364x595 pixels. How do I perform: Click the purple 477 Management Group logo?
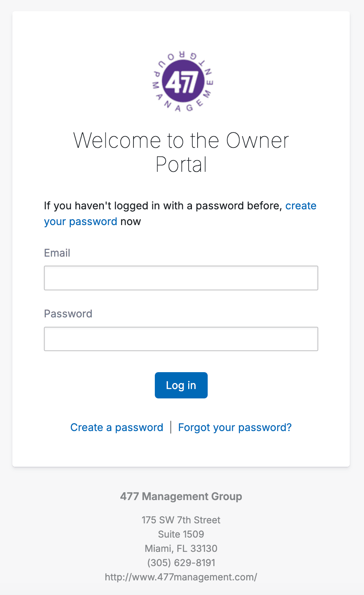coord(182,81)
